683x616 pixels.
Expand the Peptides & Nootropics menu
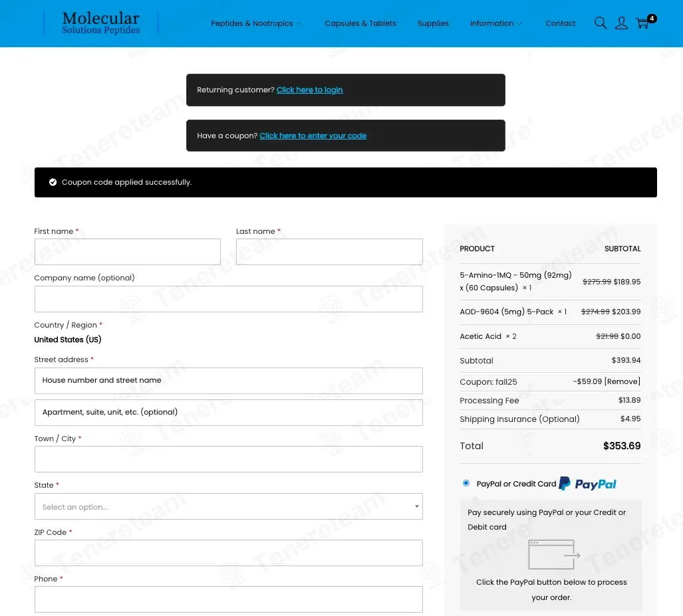[255, 23]
